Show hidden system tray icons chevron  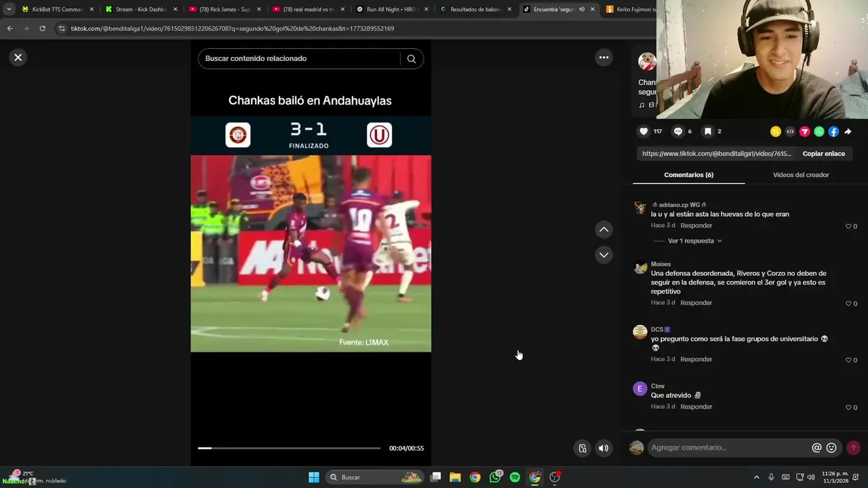757,477
